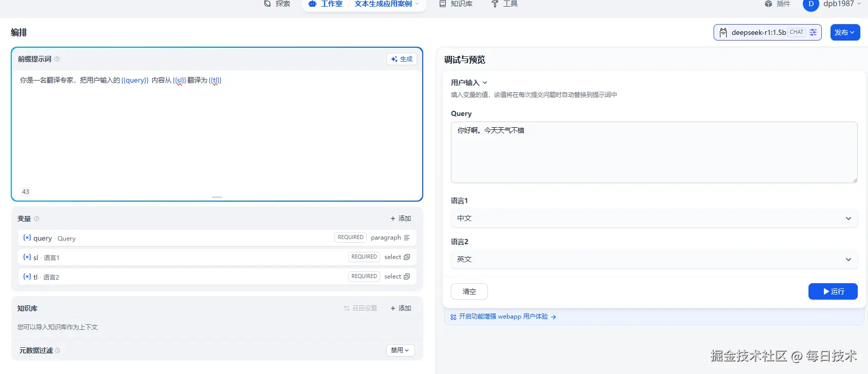Click 添加 to add a variable
868x374 pixels.
[x=401, y=219]
